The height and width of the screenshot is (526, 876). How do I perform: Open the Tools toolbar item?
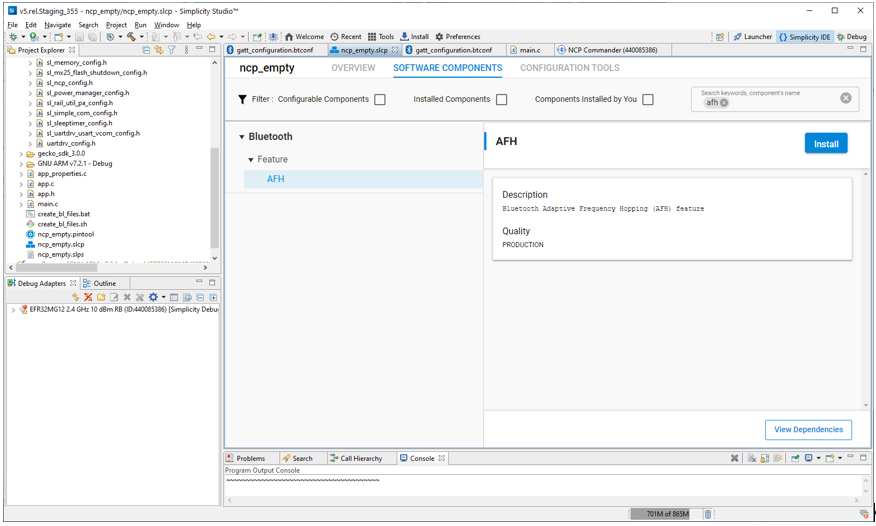(380, 37)
